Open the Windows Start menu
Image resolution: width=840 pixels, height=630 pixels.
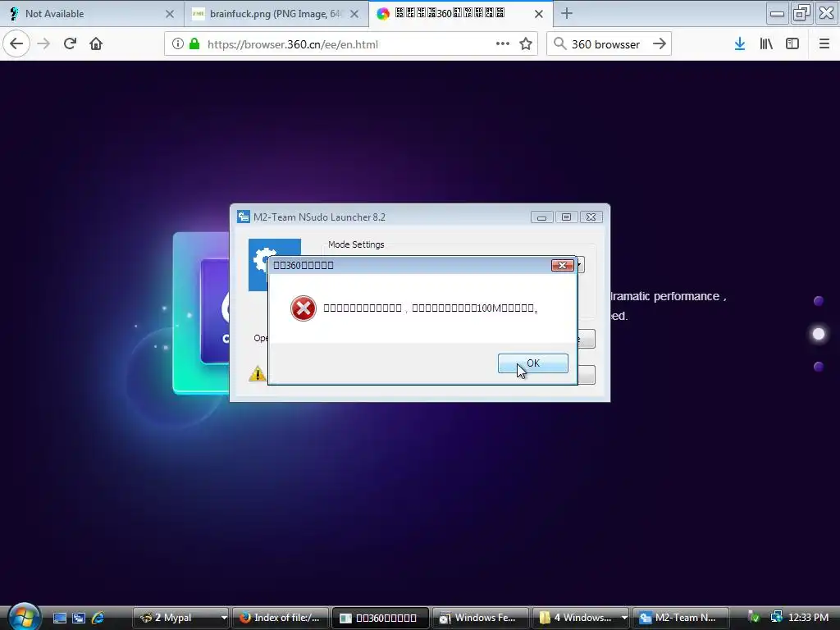pyautogui.click(x=24, y=616)
